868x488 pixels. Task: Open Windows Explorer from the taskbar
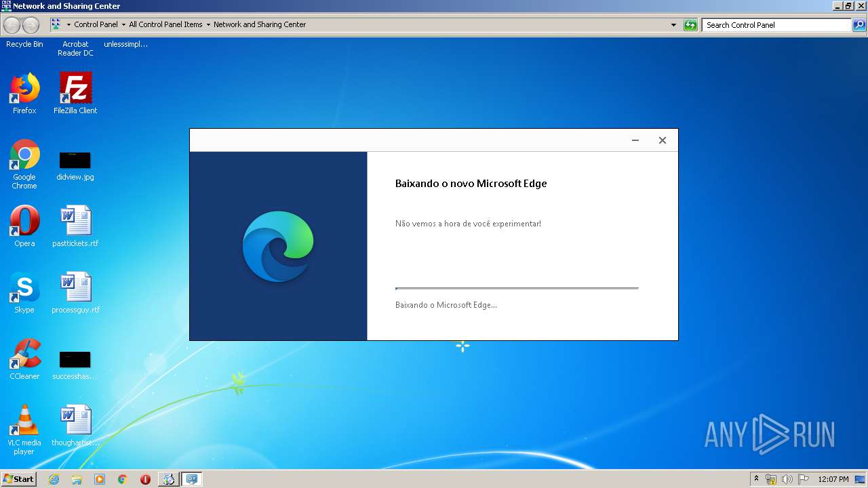click(77, 479)
